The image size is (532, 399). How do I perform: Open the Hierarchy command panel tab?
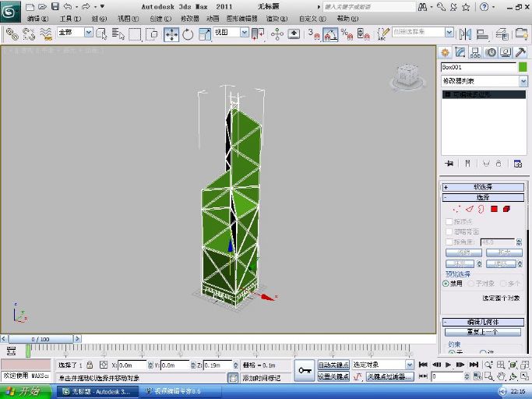pyautogui.click(x=475, y=53)
